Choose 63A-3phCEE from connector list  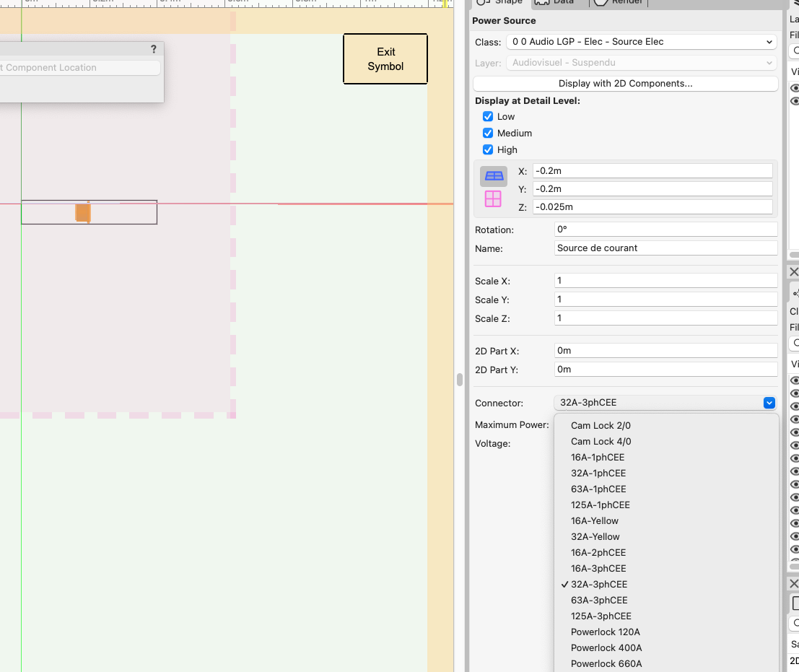[599, 601]
